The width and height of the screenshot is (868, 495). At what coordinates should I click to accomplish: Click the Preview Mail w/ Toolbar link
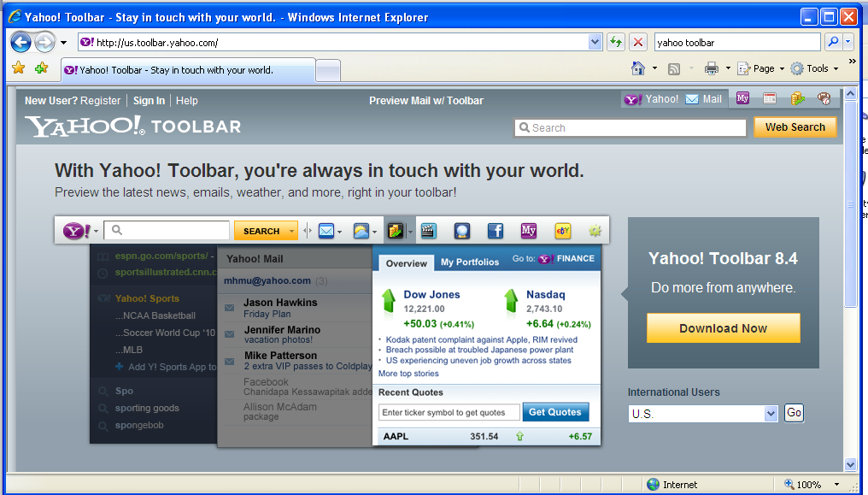pos(426,101)
